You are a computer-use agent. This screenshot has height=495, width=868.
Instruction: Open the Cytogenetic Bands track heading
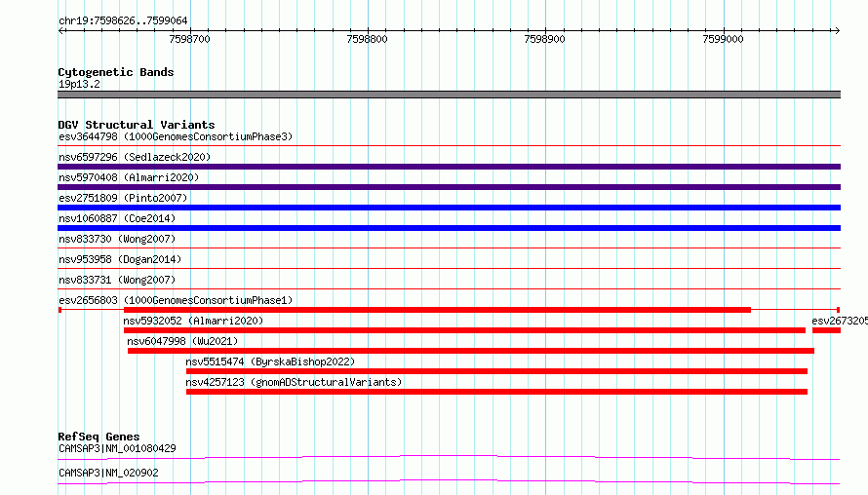click(116, 72)
